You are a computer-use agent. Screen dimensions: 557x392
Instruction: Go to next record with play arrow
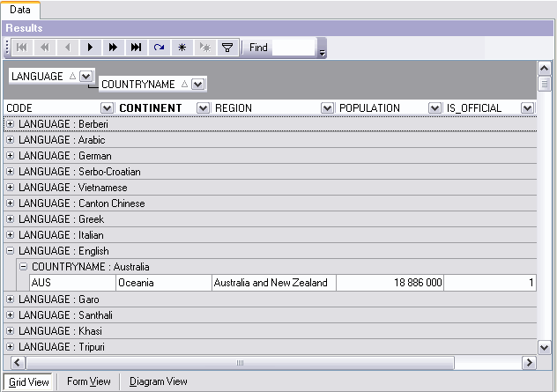90,48
